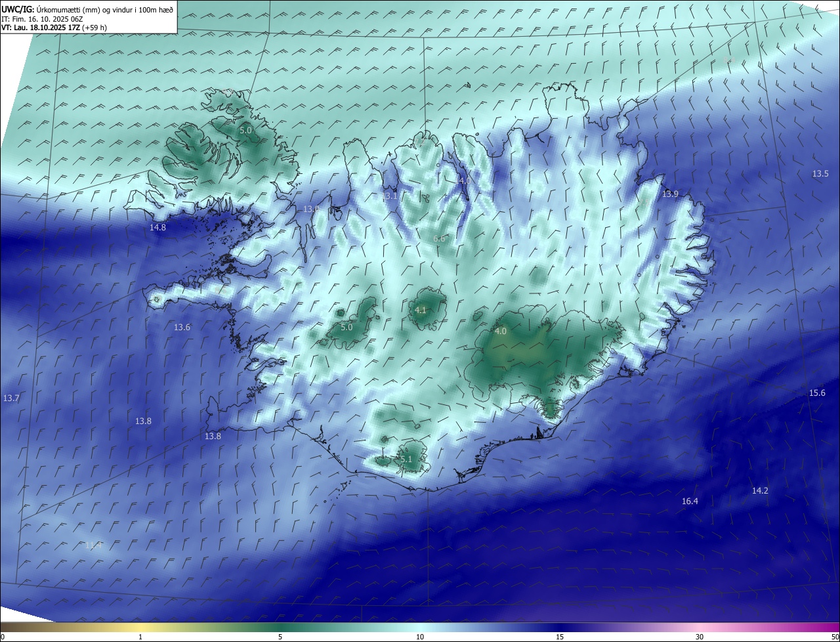Click the color scale tick label 15
The width and height of the screenshot is (840, 642).
560,637
